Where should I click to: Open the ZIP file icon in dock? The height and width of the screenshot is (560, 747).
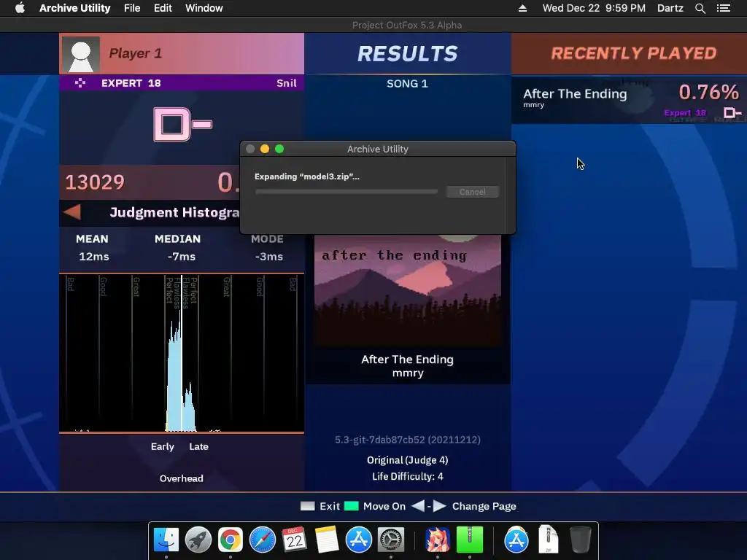549,540
